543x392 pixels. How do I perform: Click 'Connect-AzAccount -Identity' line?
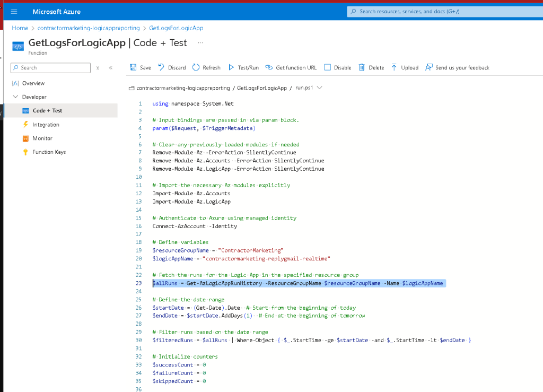[x=195, y=226]
